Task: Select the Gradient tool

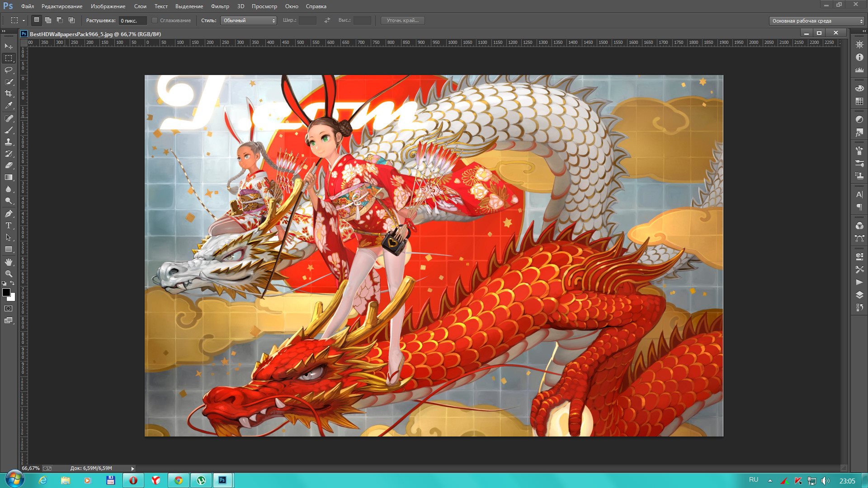Action: [9, 177]
